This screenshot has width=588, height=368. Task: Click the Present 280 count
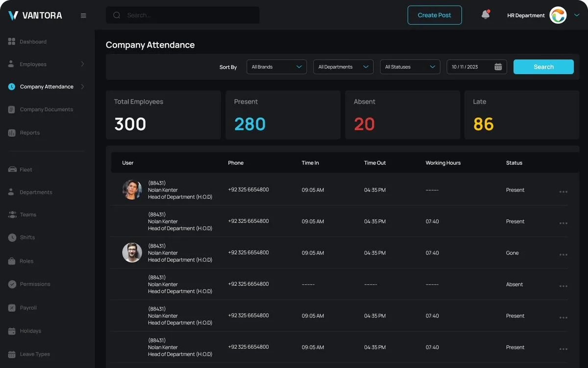pos(250,124)
